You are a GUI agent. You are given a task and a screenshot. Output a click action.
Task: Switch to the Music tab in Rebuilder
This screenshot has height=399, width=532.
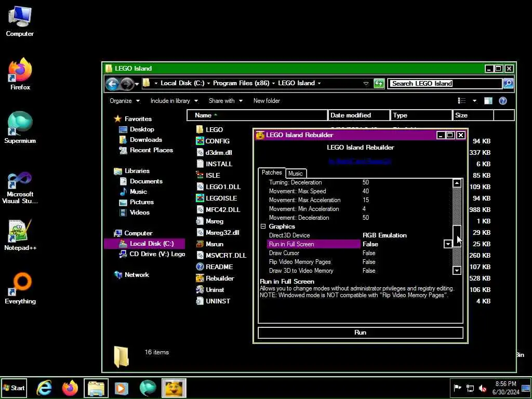[296, 174]
